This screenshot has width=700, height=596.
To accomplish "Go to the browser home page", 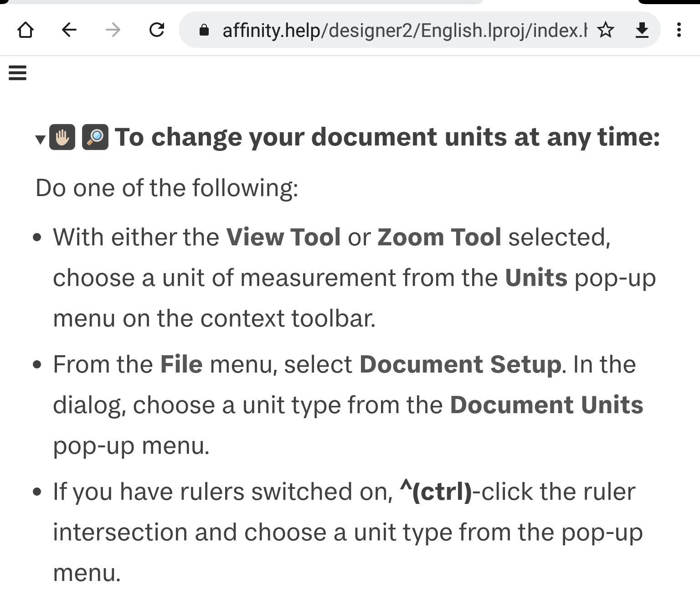I will (26, 30).
